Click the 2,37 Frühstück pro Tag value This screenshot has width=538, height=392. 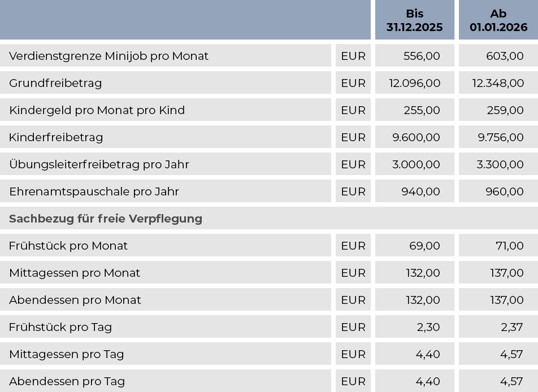click(511, 327)
